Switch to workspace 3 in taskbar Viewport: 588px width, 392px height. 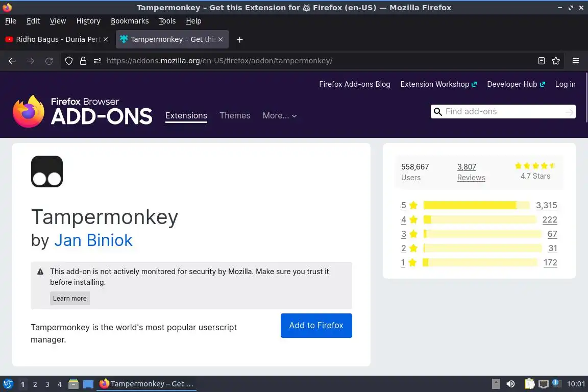[47, 384]
